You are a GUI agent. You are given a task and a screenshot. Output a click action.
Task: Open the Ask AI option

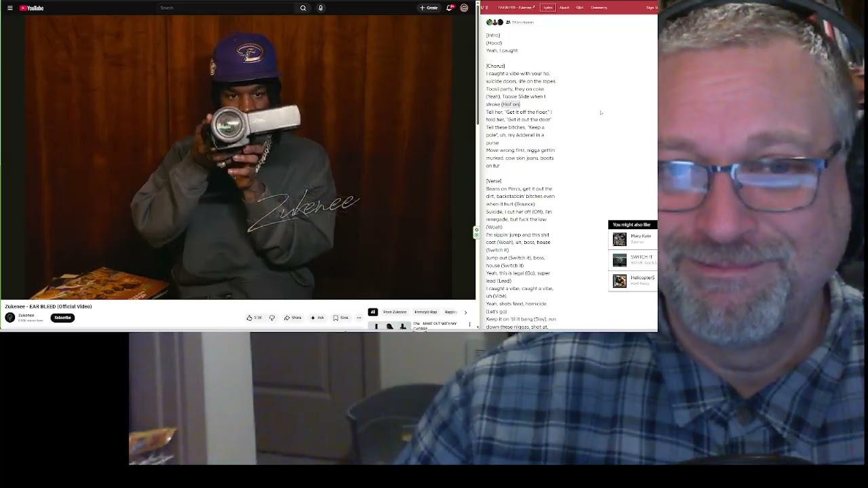point(317,318)
